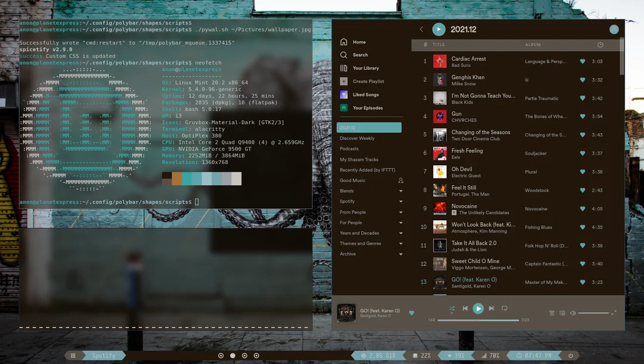The width and height of the screenshot is (644, 364).
Task: Open the lyrics icon near the volume control
Action: pos(561,312)
